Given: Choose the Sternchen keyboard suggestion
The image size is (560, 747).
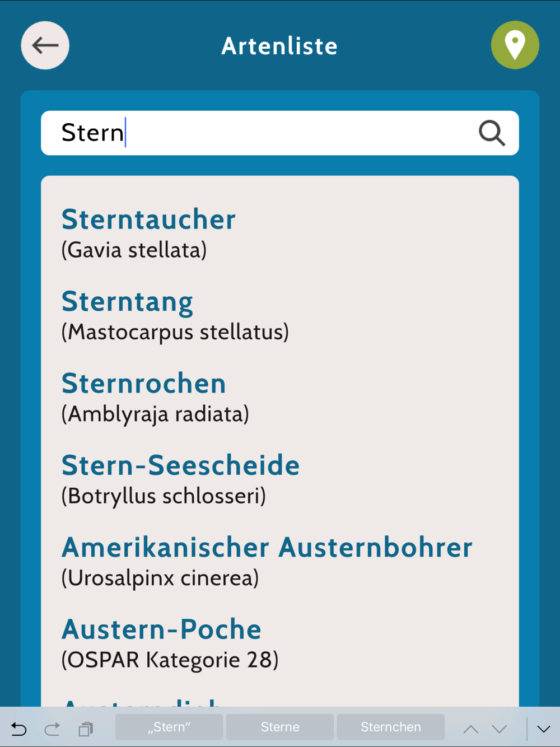Looking at the screenshot, I should (391, 727).
